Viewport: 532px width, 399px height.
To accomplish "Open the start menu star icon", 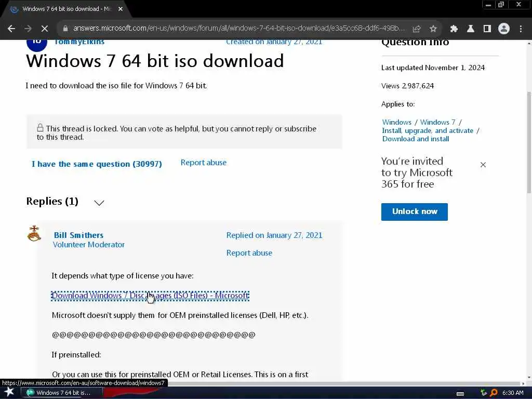I will [x=9, y=392].
